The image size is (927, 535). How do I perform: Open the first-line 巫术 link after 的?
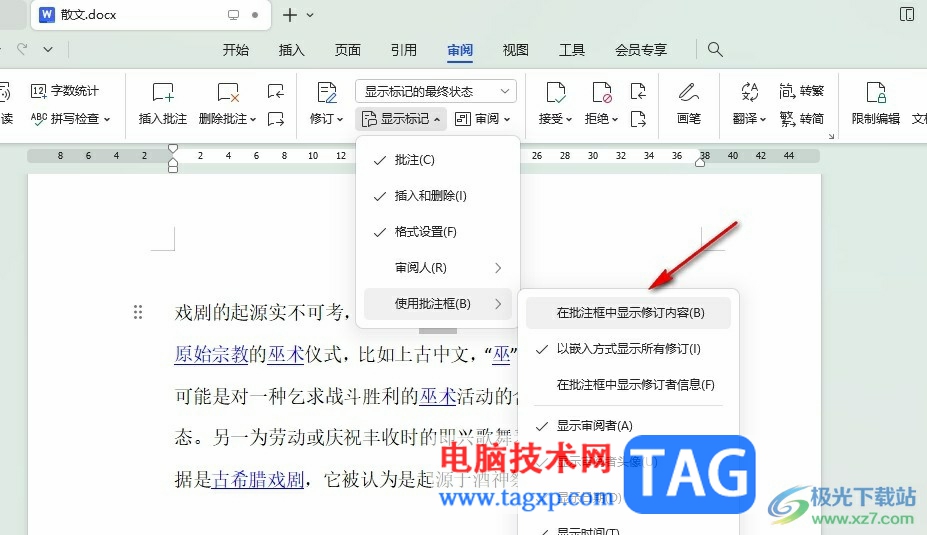(x=286, y=354)
